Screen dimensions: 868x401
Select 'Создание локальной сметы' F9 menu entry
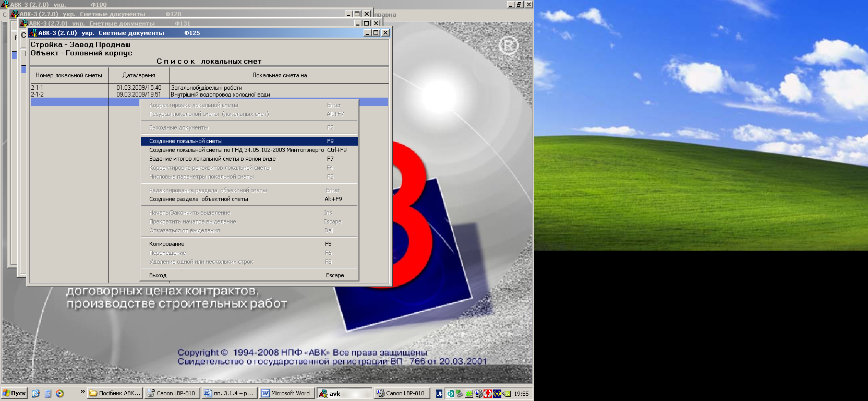click(249, 141)
